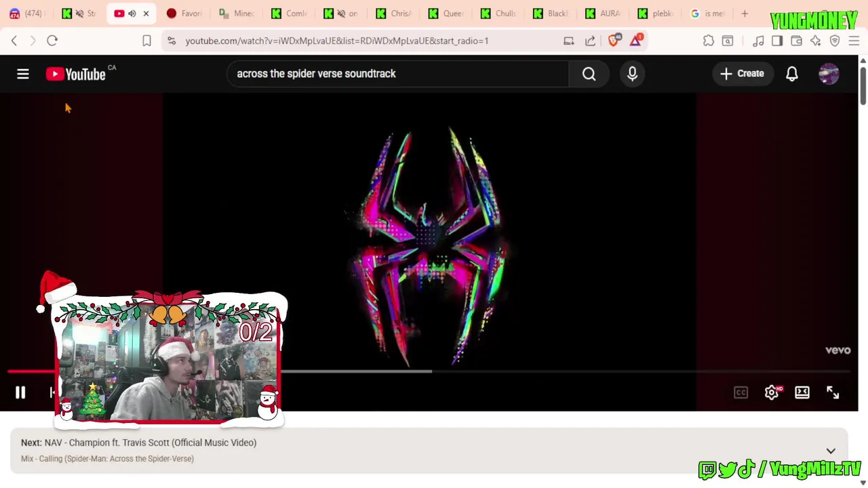Share this page from address bar
This screenshot has width=868, height=488.
(590, 41)
